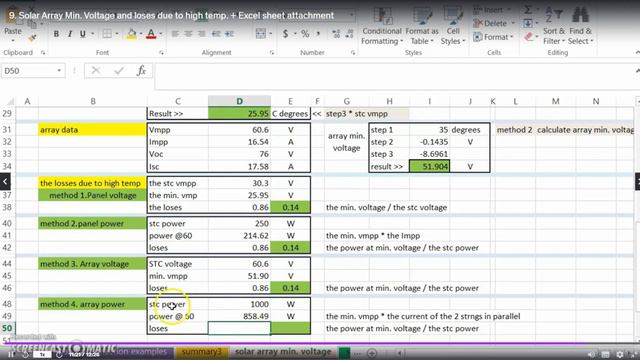Image resolution: width=640 pixels, height=360 pixels.
Task: Click the Insert Function fx icon
Action: [x=141, y=71]
